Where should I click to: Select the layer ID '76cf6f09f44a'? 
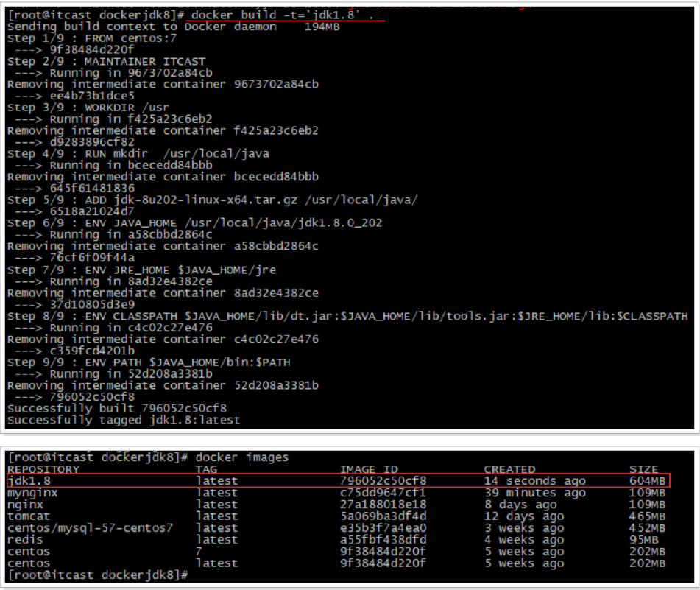pyautogui.click(x=92, y=258)
